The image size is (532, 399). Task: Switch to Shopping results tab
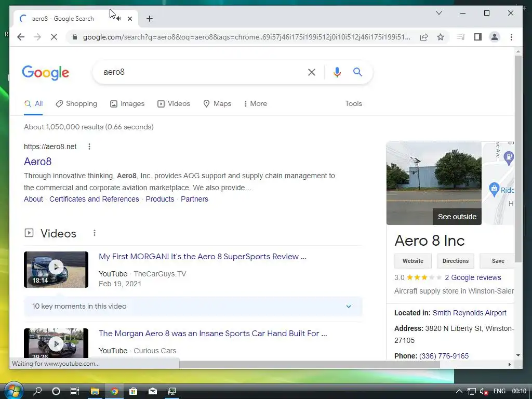click(76, 104)
